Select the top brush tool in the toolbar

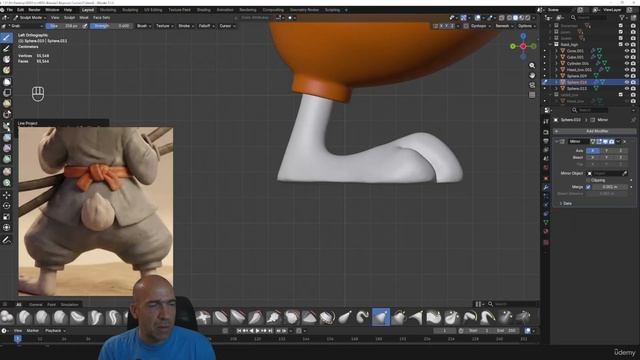(7, 38)
